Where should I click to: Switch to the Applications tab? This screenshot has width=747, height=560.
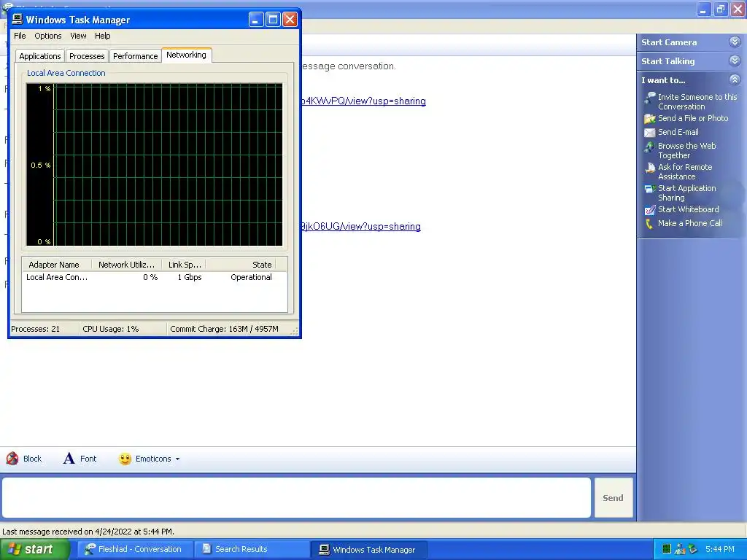tap(40, 56)
